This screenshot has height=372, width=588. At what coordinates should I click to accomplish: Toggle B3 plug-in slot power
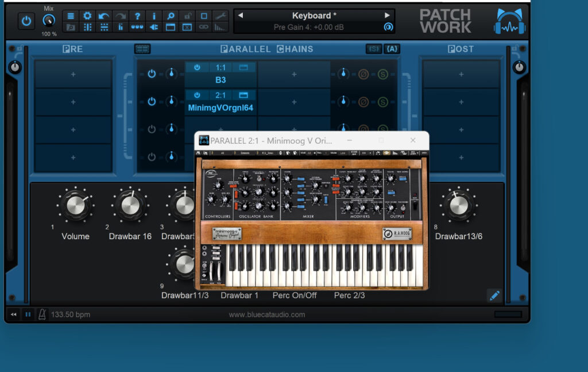point(197,68)
